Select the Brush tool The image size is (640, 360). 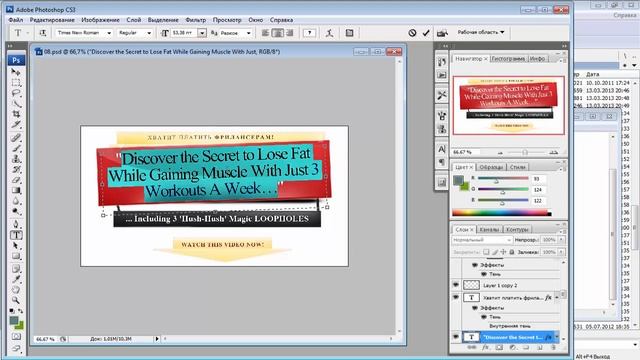tap(16, 148)
